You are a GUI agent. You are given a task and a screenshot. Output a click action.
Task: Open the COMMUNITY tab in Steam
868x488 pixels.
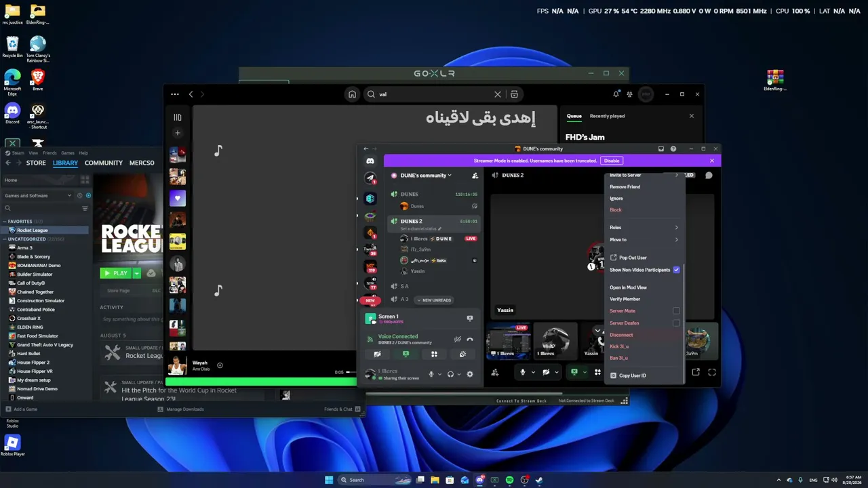(x=104, y=163)
